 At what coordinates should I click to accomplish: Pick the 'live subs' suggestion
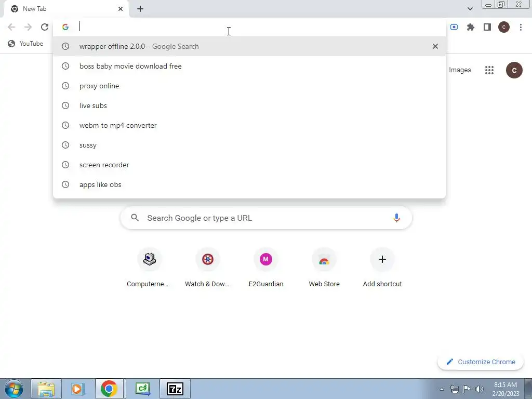[249, 105]
